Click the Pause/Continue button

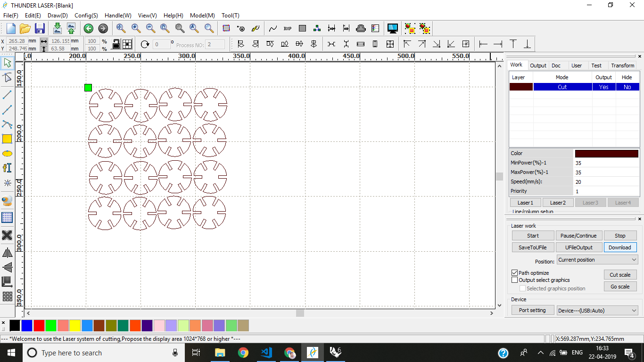point(578,236)
